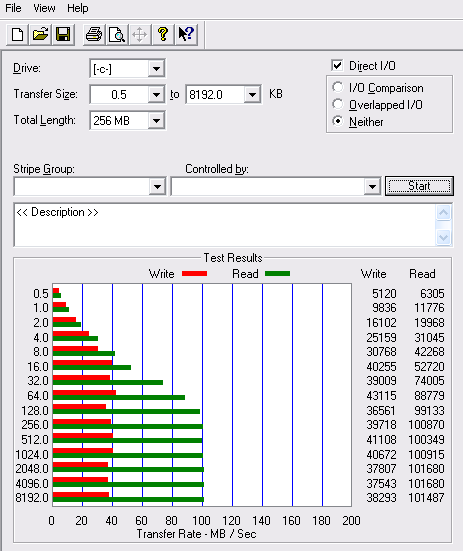The height and width of the screenshot is (551, 463).
Task: Activate context help pointer icon
Action: point(186,34)
